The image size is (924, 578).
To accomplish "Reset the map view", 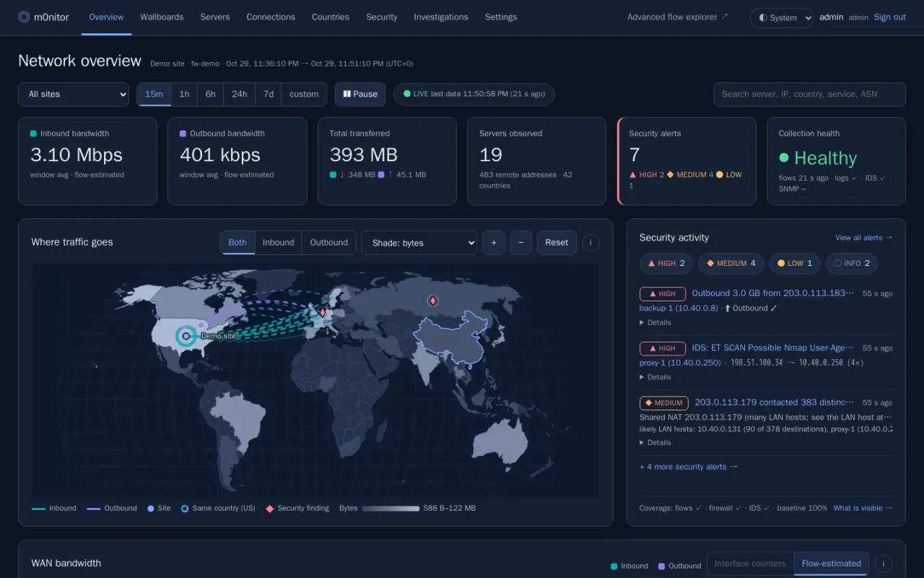I will pyautogui.click(x=557, y=243).
